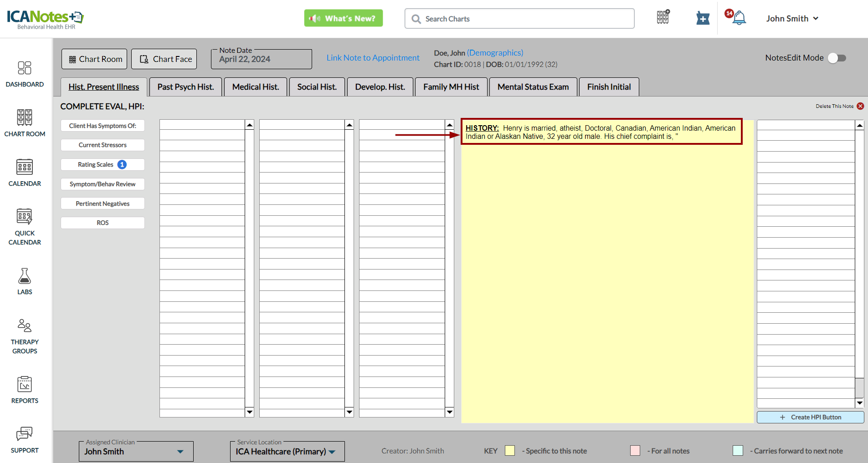Open the Dashboard from the sidebar
This screenshot has width=868, height=463.
pyautogui.click(x=25, y=74)
